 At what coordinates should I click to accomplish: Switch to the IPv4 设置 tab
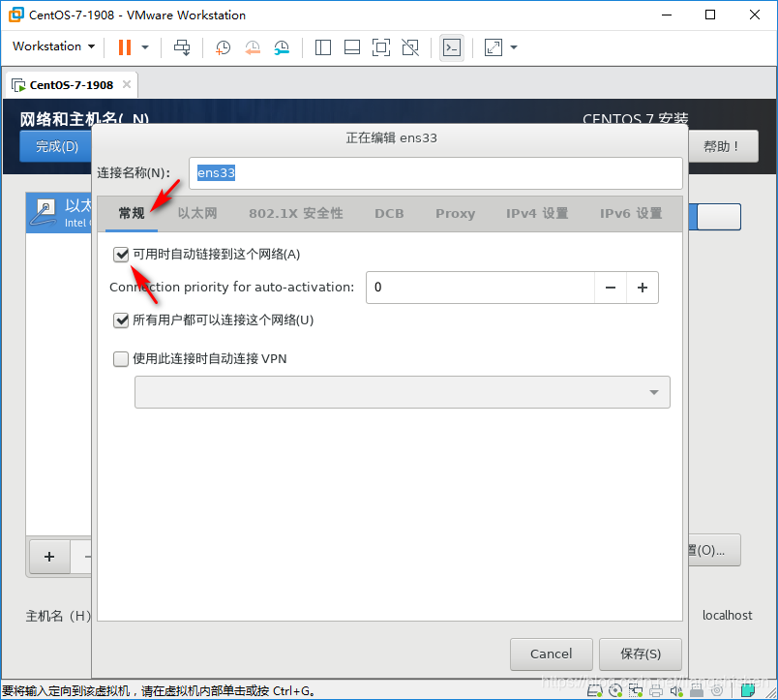click(536, 213)
